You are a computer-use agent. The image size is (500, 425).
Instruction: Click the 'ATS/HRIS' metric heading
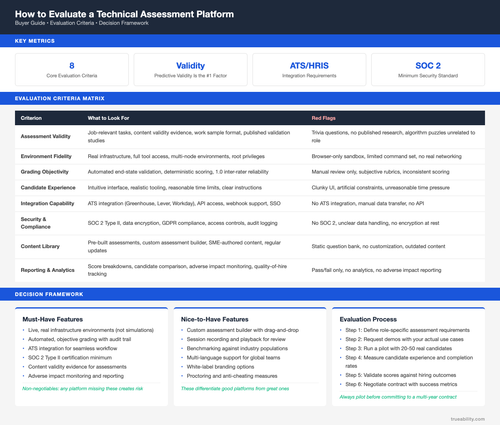click(x=309, y=65)
